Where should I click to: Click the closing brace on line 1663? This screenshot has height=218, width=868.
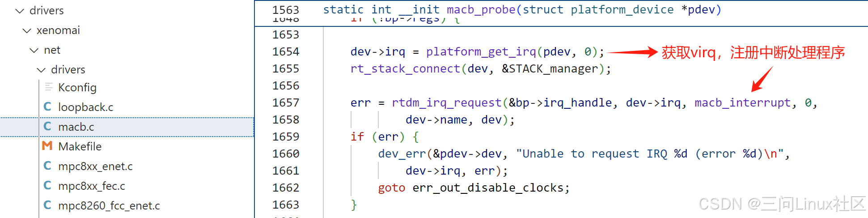pyautogui.click(x=354, y=205)
